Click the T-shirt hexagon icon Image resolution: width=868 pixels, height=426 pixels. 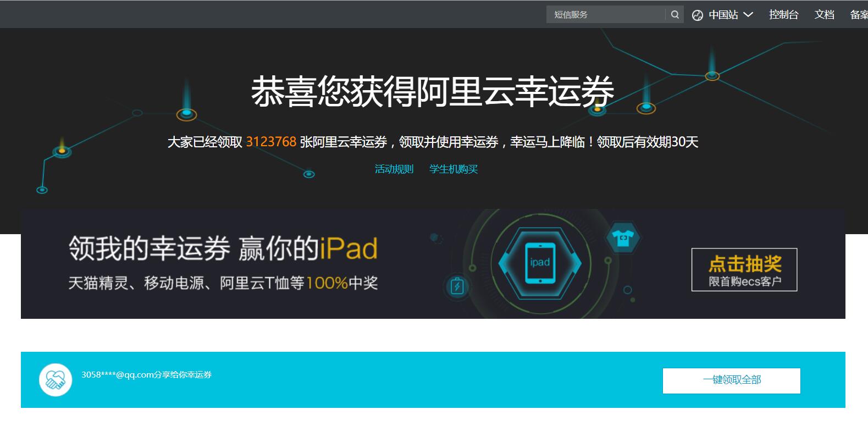[622, 239]
